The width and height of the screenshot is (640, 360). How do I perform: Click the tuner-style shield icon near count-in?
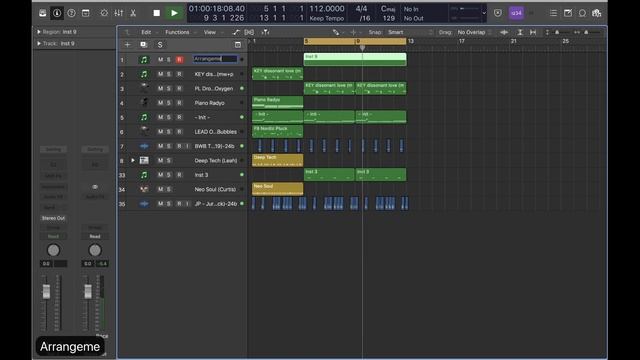(498, 13)
